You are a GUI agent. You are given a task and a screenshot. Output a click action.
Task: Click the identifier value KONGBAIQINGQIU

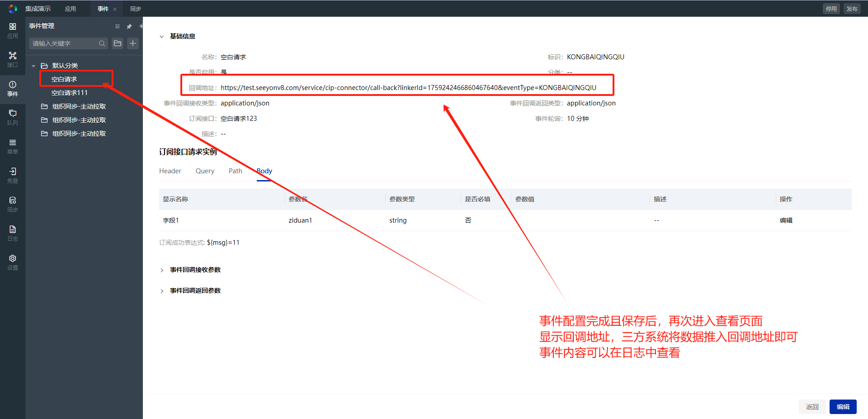[x=595, y=57]
